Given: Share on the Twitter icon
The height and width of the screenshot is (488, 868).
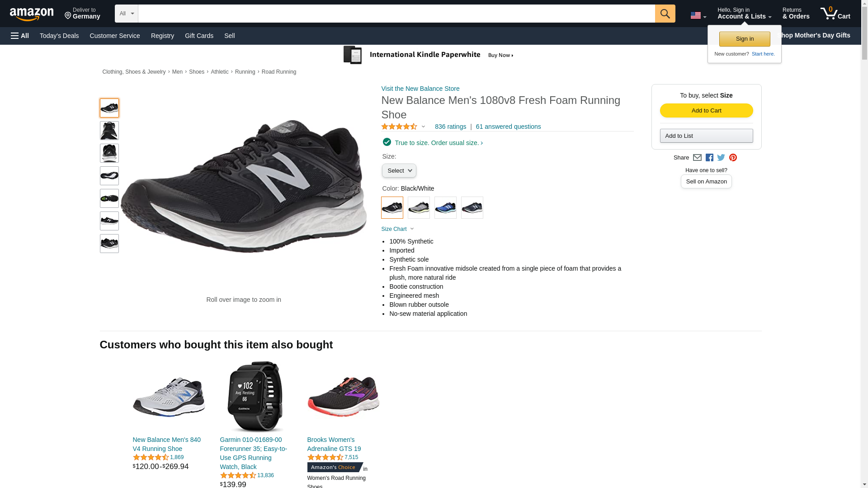Looking at the screenshot, I should coord(721,158).
